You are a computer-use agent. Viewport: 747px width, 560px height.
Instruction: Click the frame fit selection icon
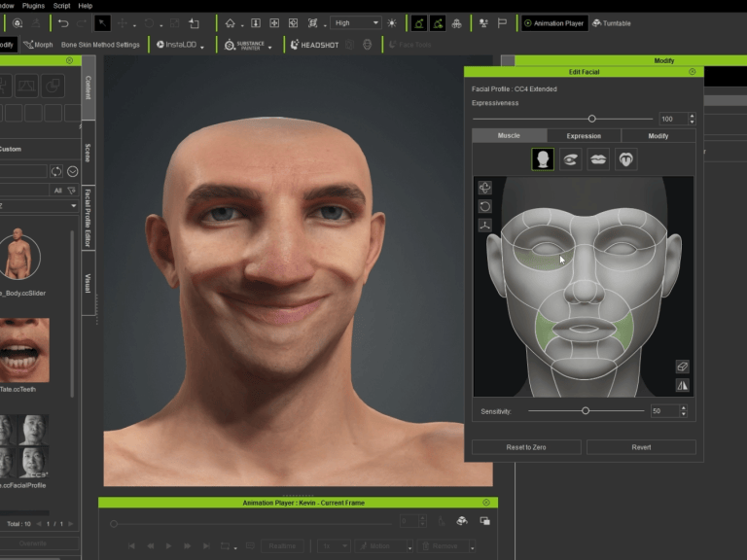click(x=312, y=23)
